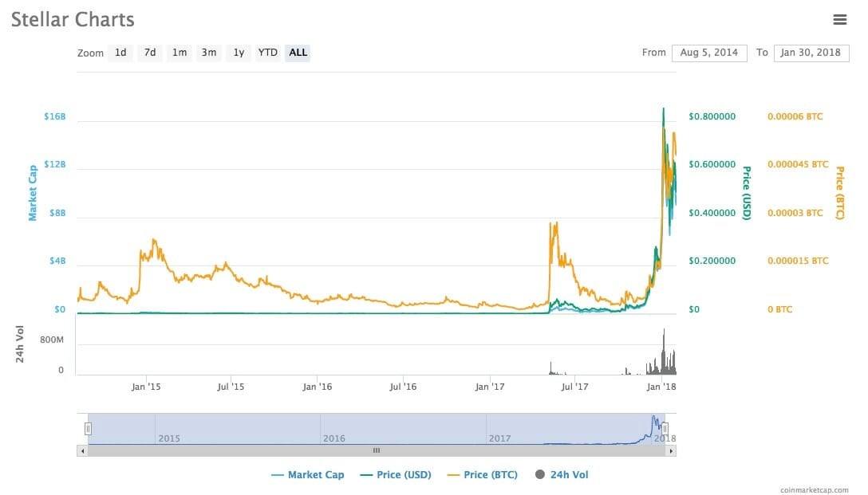Click the Jan '15 axis label
This screenshot has width=868, height=495.
[x=146, y=387]
